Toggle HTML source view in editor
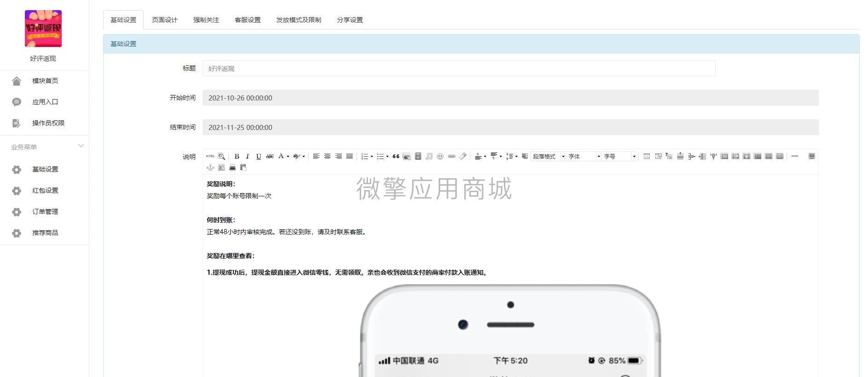This screenshot has width=868, height=377. 210,156
